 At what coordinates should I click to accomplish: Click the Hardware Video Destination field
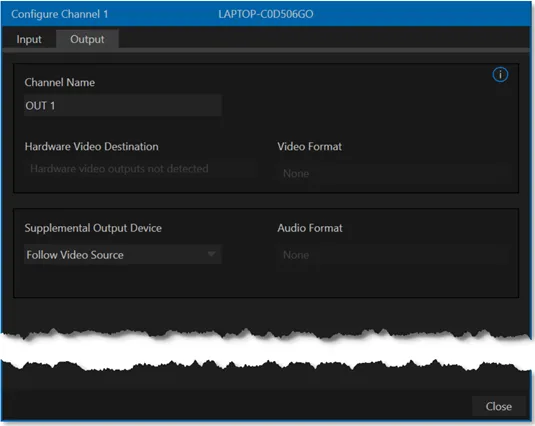click(140, 169)
